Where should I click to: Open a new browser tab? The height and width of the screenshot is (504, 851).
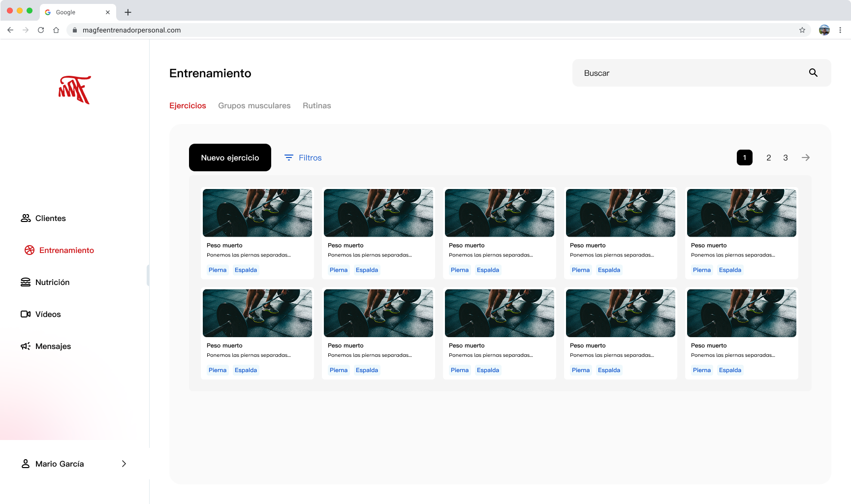click(x=128, y=12)
